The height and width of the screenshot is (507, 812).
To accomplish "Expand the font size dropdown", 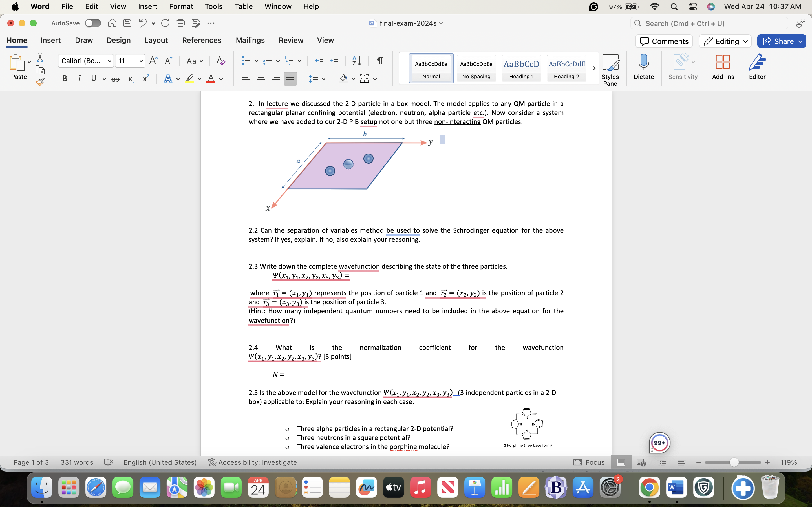I will click(x=141, y=61).
